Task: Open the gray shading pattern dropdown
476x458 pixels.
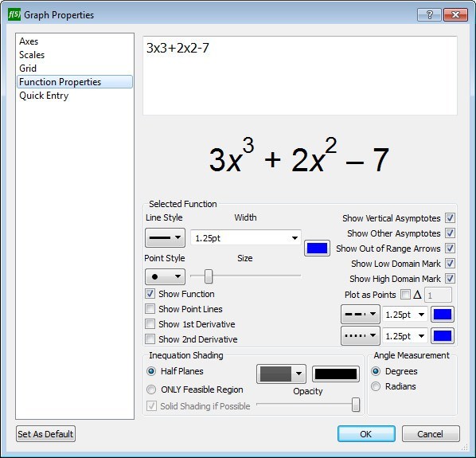Action: click(x=281, y=374)
